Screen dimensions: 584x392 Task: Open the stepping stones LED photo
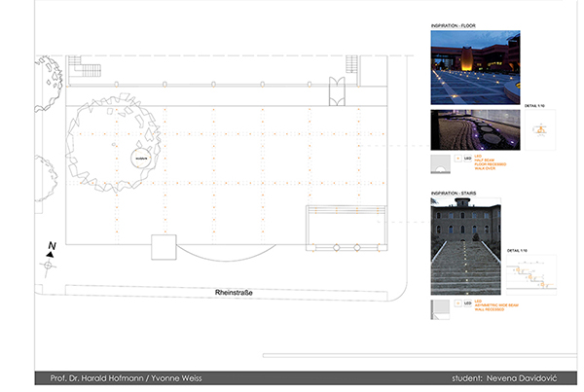pos(475,129)
